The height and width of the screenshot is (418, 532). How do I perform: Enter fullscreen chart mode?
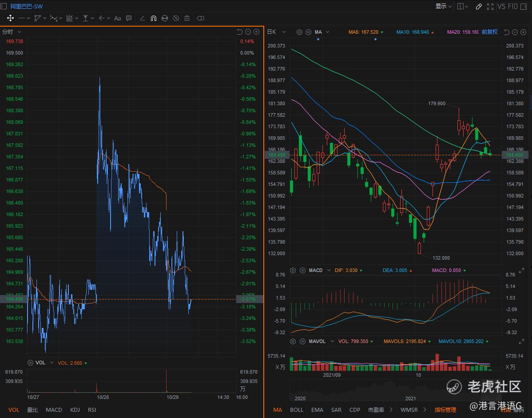[490, 7]
